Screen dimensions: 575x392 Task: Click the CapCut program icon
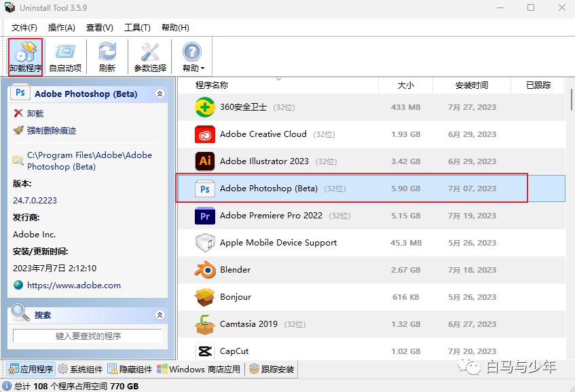pos(204,351)
